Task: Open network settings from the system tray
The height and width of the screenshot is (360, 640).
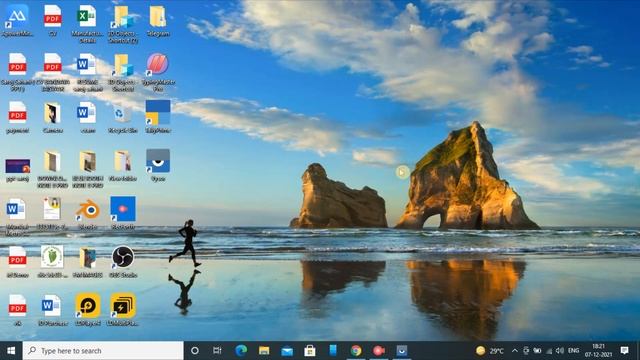Action: 549,351
